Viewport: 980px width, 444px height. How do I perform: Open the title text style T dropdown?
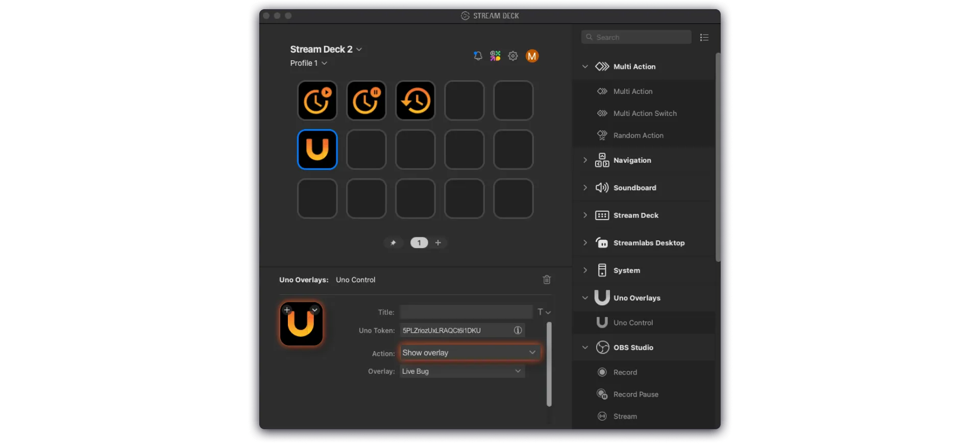(x=544, y=312)
